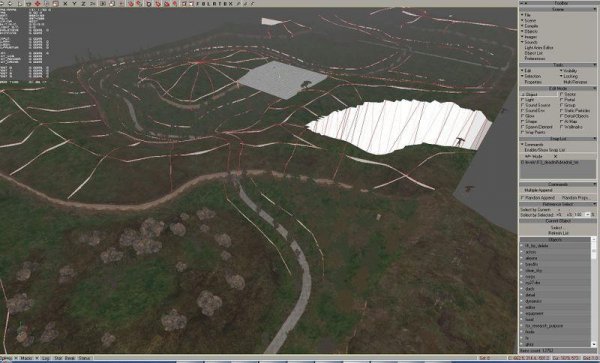Collapse the Snap List panel header arrow
This screenshot has width=600, height=363.
(x=594, y=138)
